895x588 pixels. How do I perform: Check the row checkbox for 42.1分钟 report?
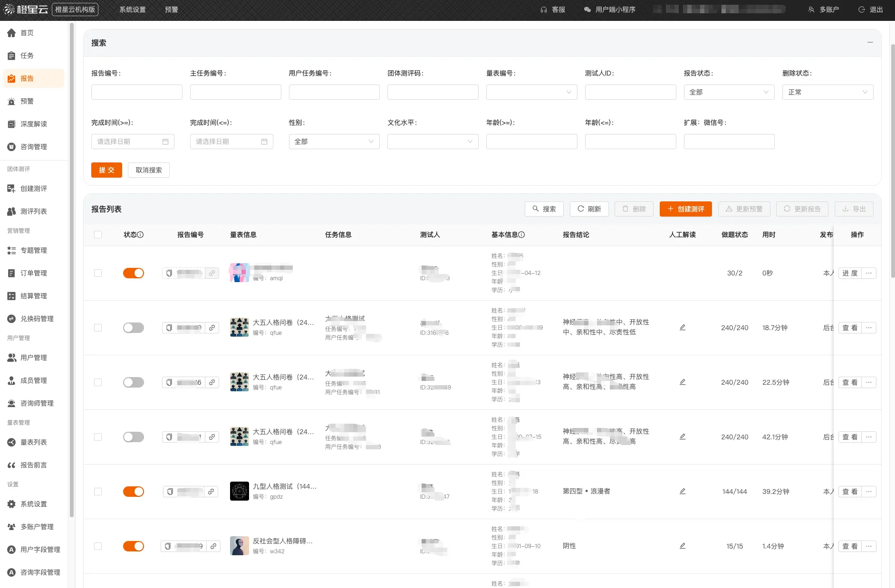(98, 437)
